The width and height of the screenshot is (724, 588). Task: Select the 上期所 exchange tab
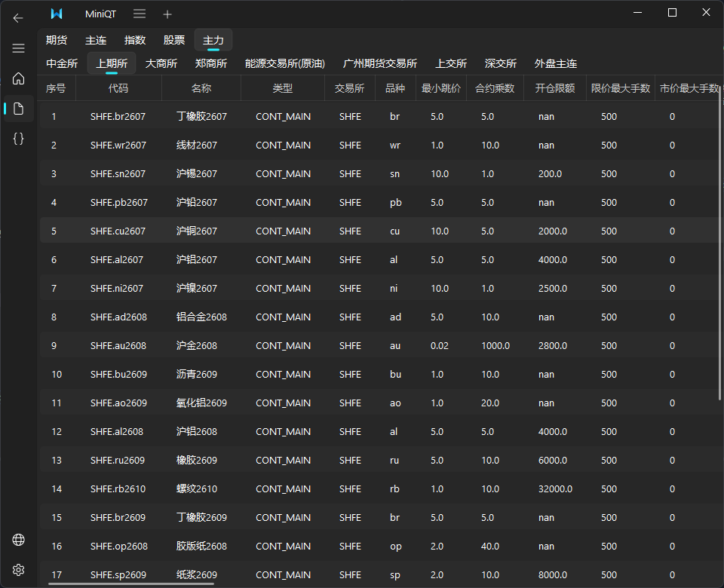112,63
